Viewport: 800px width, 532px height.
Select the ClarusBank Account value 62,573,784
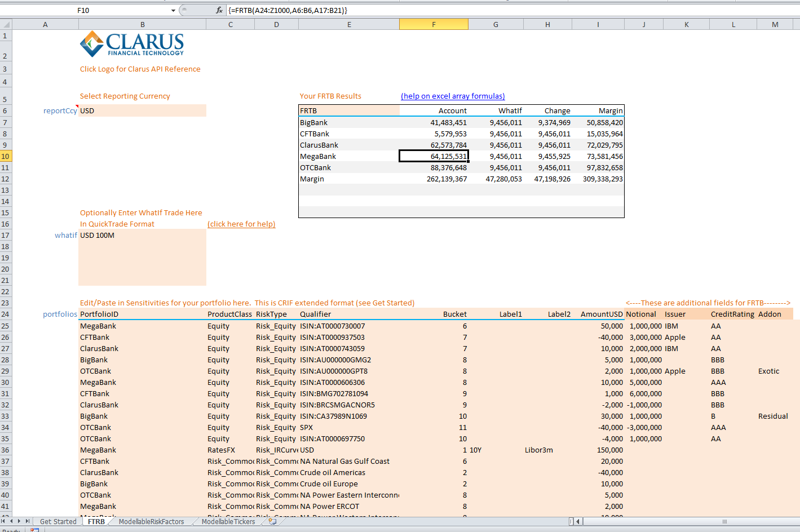click(x=434, y=145)
